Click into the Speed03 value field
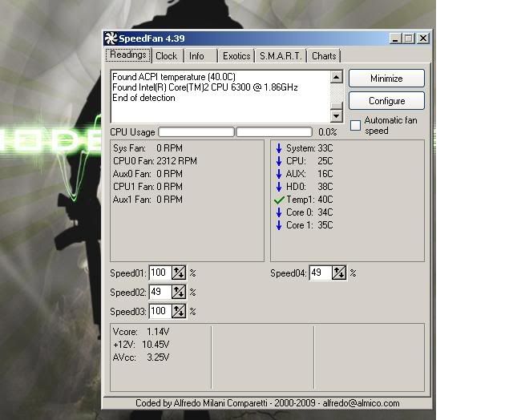Viewport: 513px width, 420px height. (160, 311)
